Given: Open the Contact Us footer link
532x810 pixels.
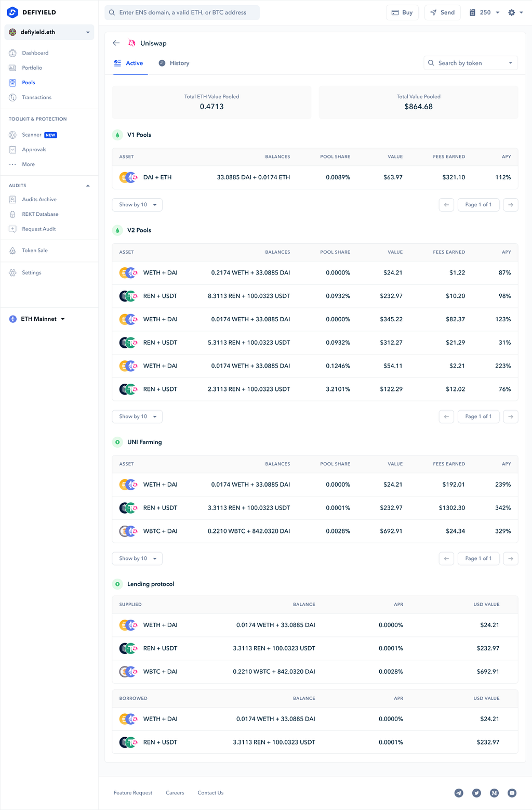Looking at the screenshot, I should pyautogui.click(x=210, y=793).
